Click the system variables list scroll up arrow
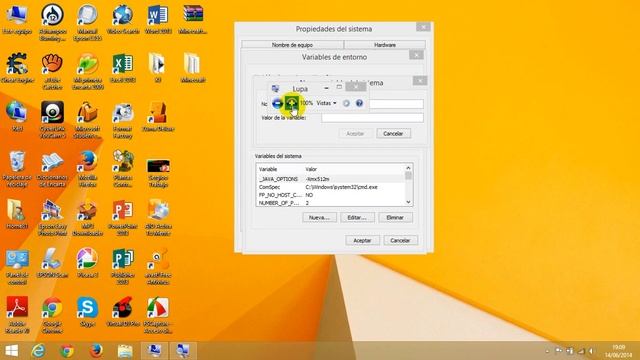The width and height of the screenshot is (640, 360). pyautogui.click(x=408, y=168)
